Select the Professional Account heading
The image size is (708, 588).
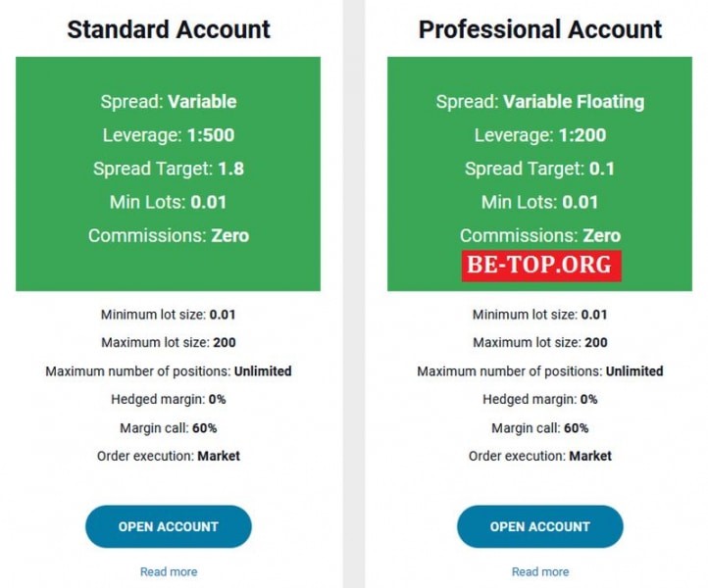(540, 29)
